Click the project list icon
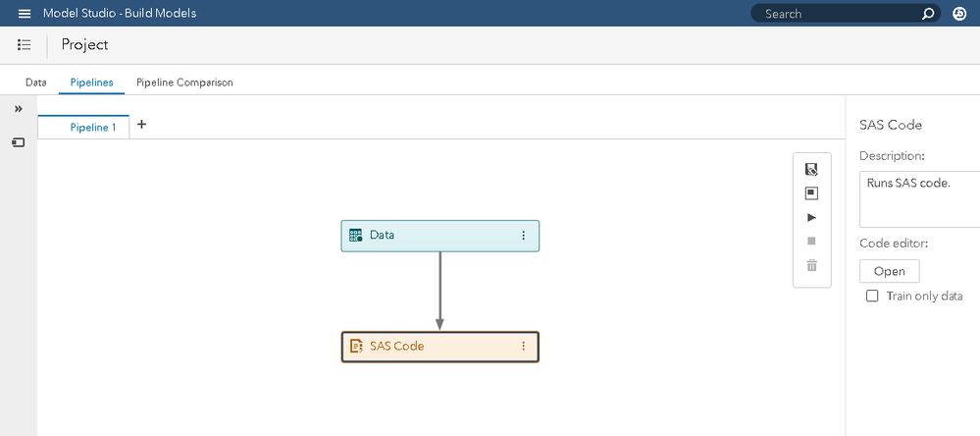This screenshot has width=980, height=436. tap(25, 44)
